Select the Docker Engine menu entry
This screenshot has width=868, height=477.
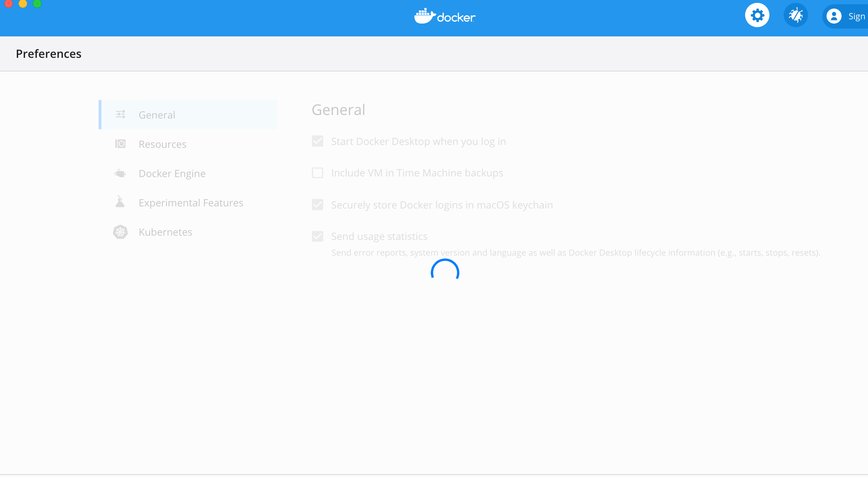coord(172,173)
